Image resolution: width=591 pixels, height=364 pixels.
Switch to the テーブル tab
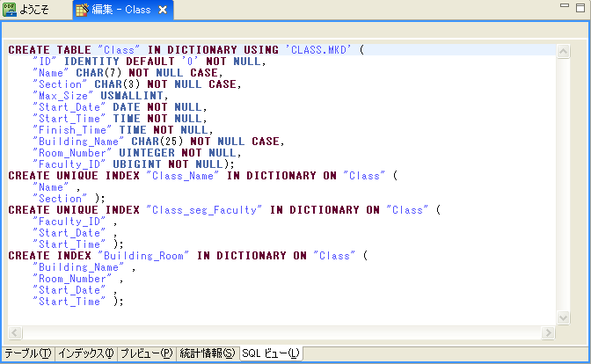[27, 353]
